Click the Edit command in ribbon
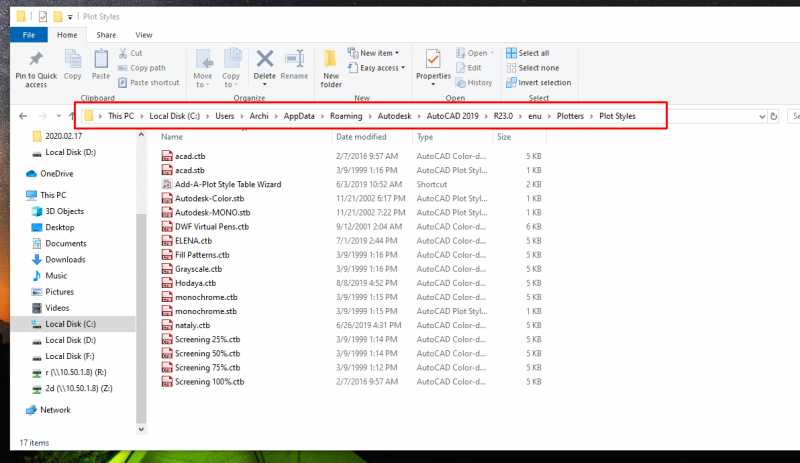The height and width of the screenshot is (463, 800). point(469,68)
